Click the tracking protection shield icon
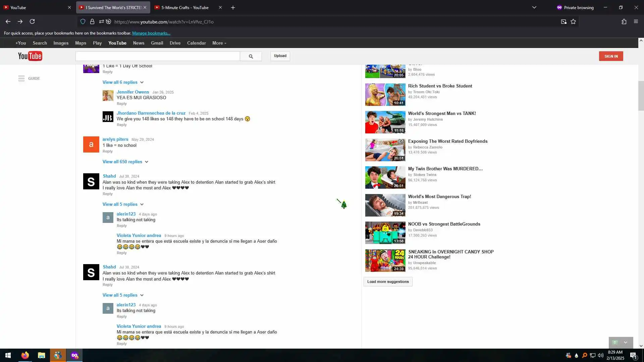The height and width of the screenshot is (362, 644). tap(83, 22)
